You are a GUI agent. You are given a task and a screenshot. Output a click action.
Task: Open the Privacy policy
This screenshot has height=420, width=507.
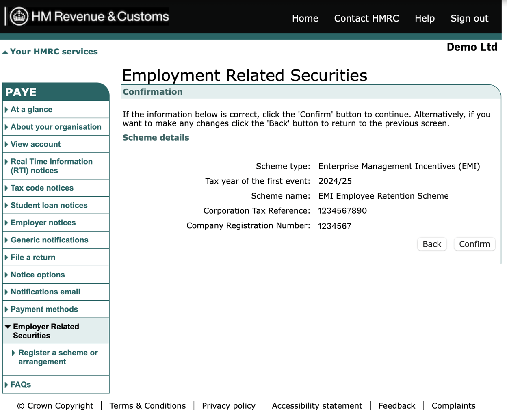point(229,405)
